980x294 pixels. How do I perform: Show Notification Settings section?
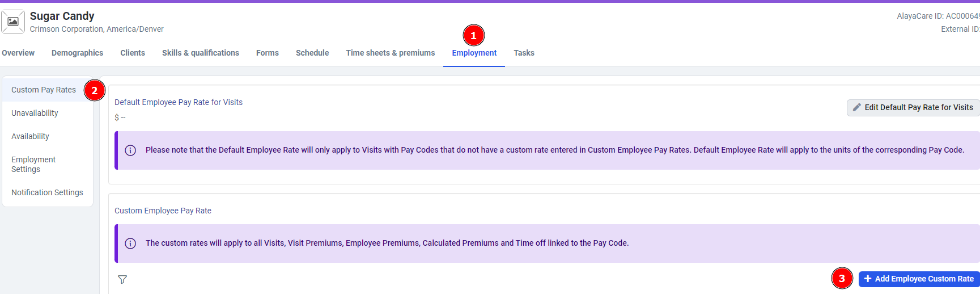pyautogui.click(x=47, y=192)
